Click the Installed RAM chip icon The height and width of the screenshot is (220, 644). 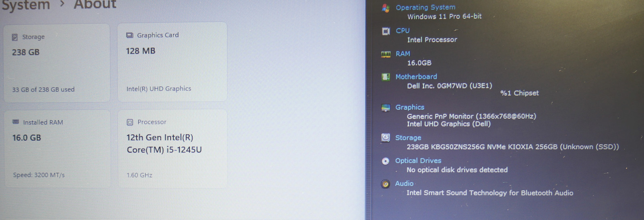click(16, 122)
